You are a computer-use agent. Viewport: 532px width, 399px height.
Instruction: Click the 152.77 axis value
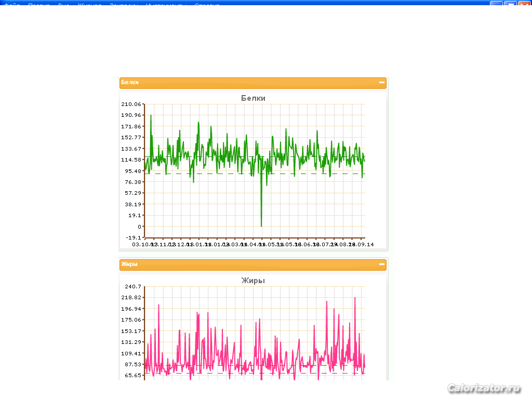coord(131,137)
